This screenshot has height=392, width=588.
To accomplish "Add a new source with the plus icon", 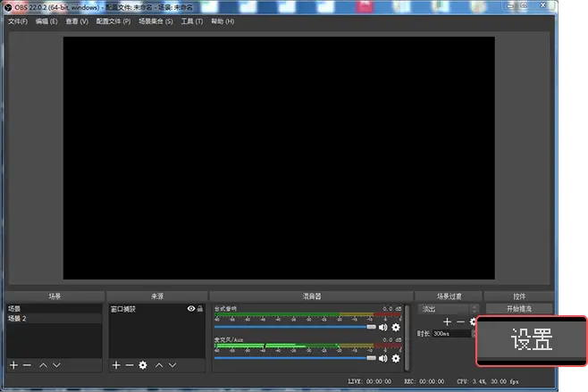I will [116, 365].
